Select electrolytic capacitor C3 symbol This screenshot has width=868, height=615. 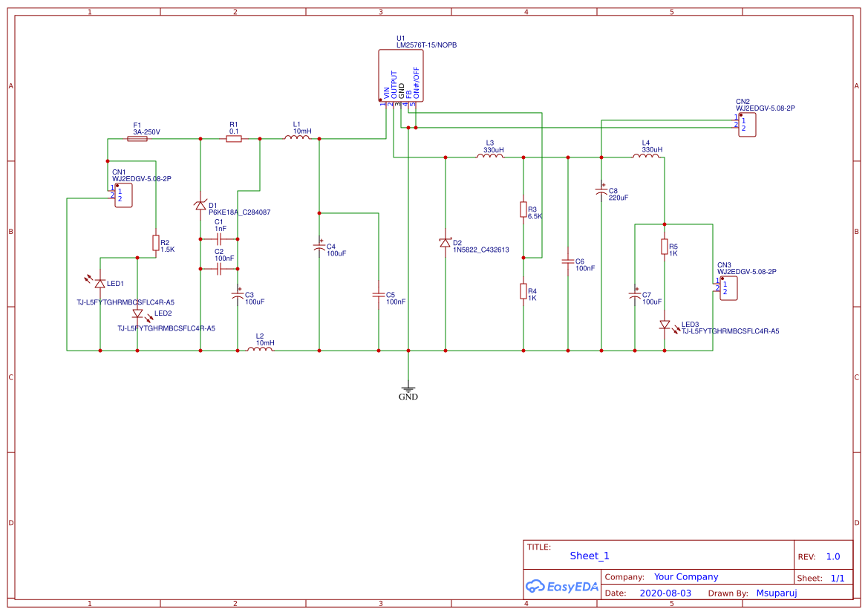pyautogui.click(x=238, y=295)
